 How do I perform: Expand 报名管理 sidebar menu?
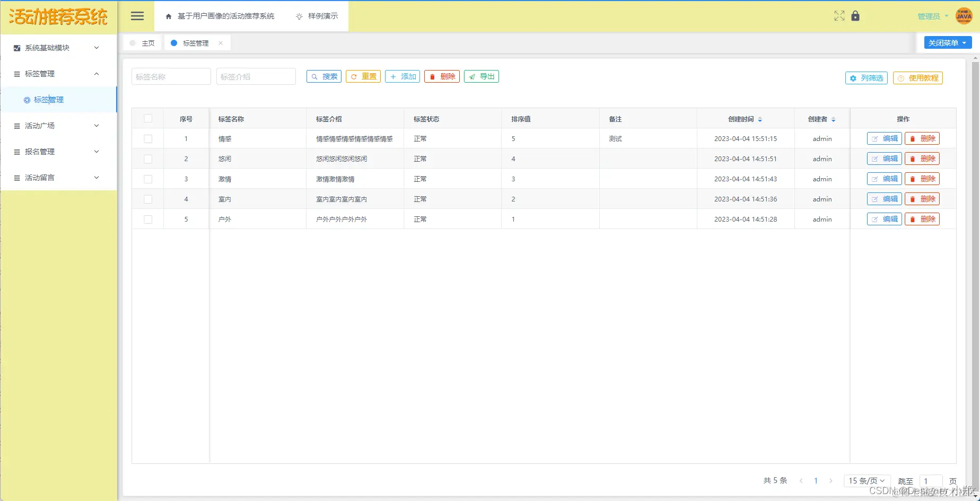tap(58, 152)
